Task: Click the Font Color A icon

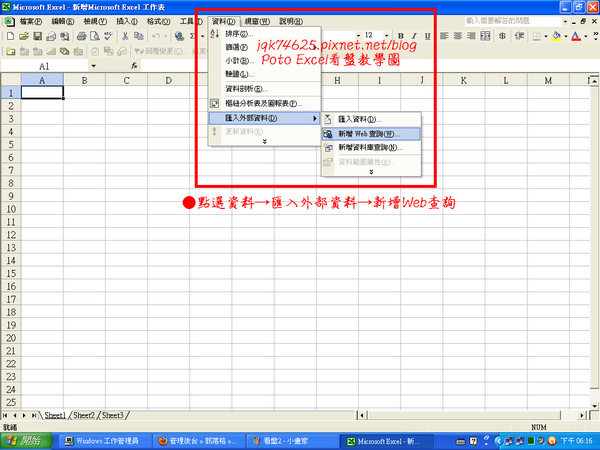Action: (576, 36)
